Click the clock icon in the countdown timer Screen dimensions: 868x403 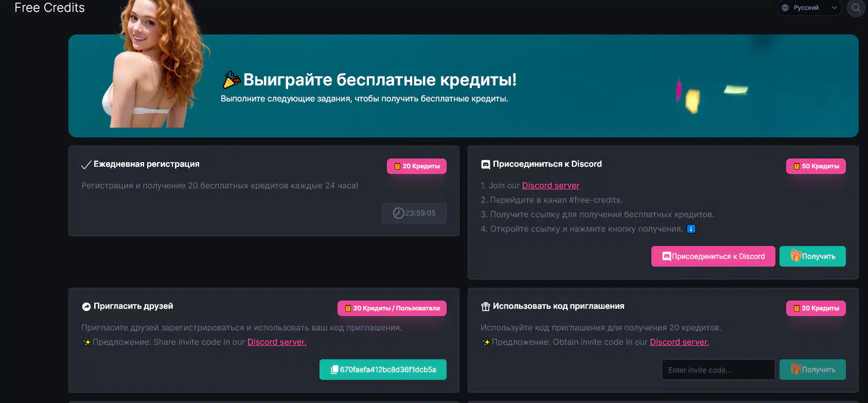pos(398,213)
